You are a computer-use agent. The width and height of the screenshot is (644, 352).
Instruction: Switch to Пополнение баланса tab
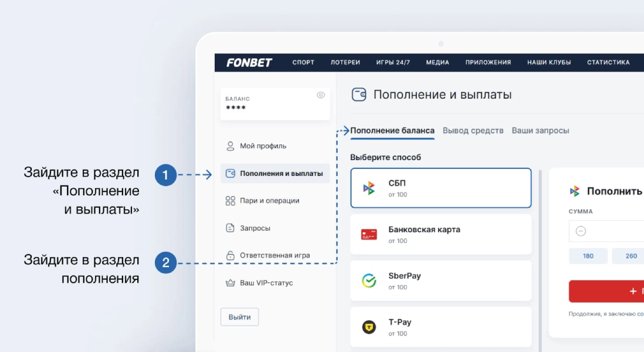pos(392,131)
